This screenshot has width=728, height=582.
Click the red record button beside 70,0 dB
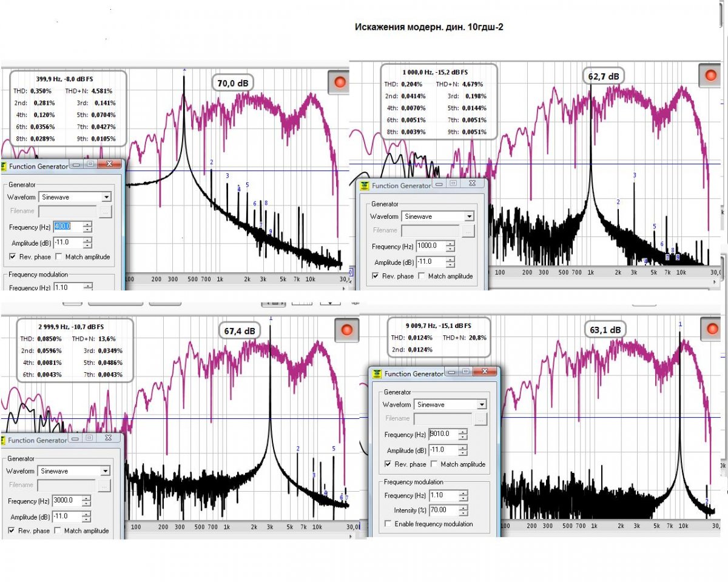pyautogui.click(x=340, y=82)
